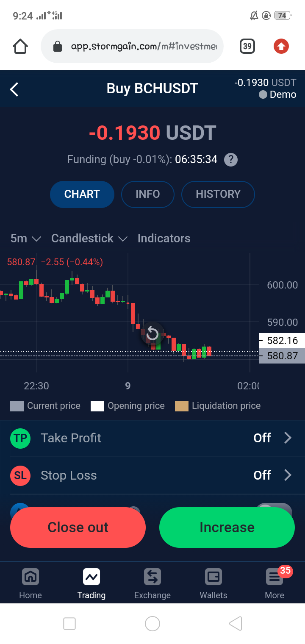The height and width of the screenshot is (644, 305).
Task: Open Stop Loss settings chevron
Action: tap(288, 475)
